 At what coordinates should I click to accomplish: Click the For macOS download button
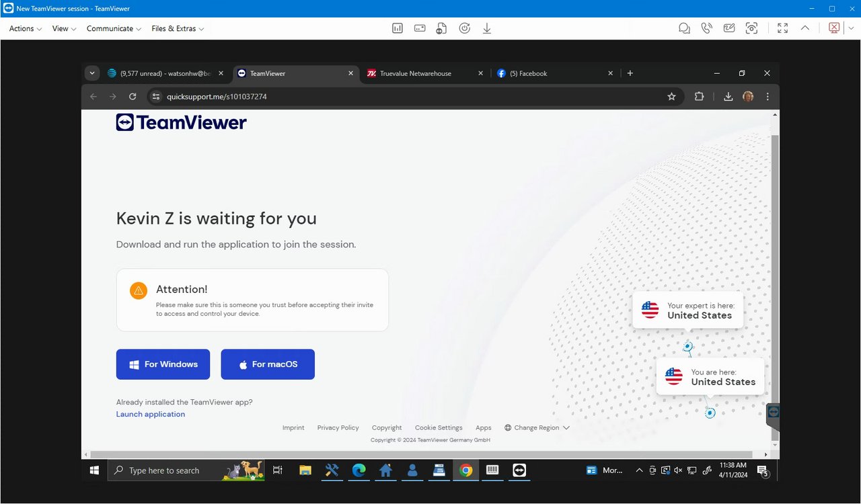tap(268, 364)
